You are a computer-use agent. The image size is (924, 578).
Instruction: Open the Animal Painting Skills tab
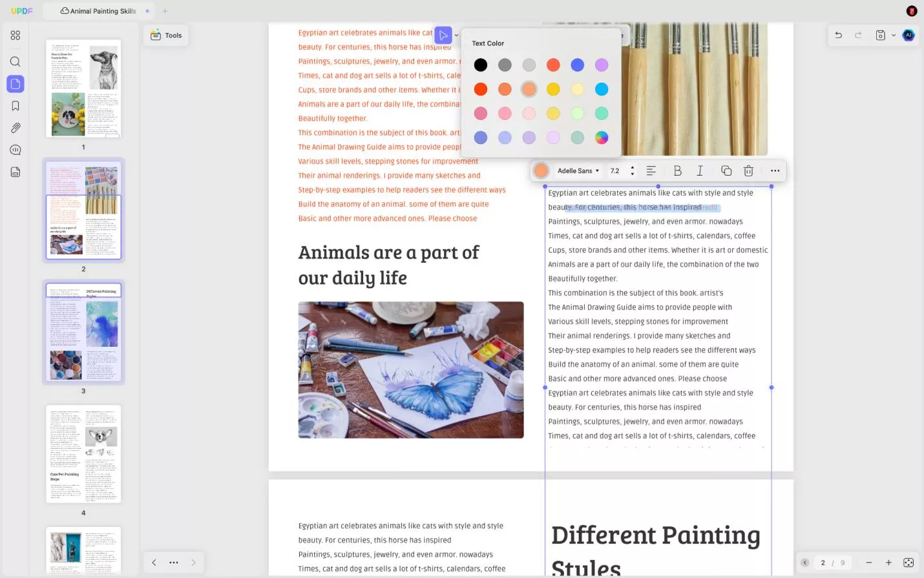[x=98, y=11]
